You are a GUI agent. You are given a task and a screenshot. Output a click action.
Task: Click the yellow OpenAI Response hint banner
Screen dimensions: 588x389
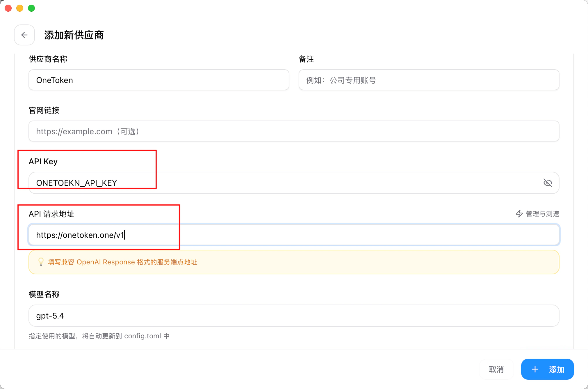[x=294, y=262]
